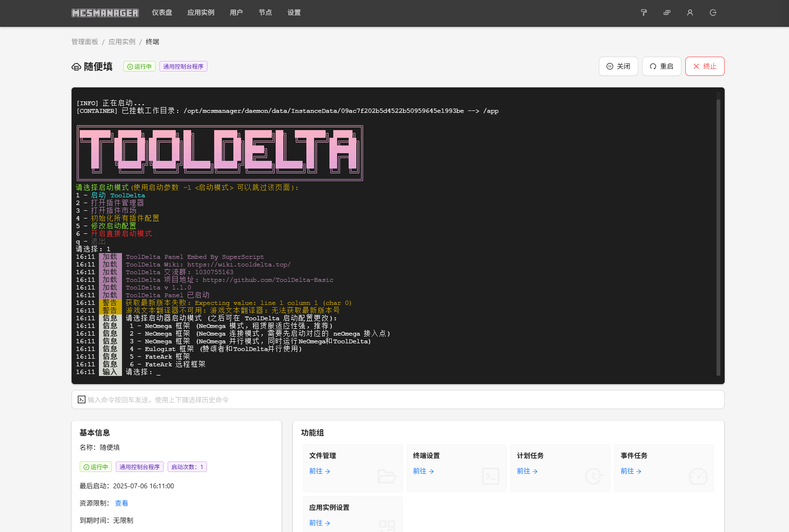789x532 pixels.
Task: Click the terminal's vertical scrollbar
Action: (718, 235)
